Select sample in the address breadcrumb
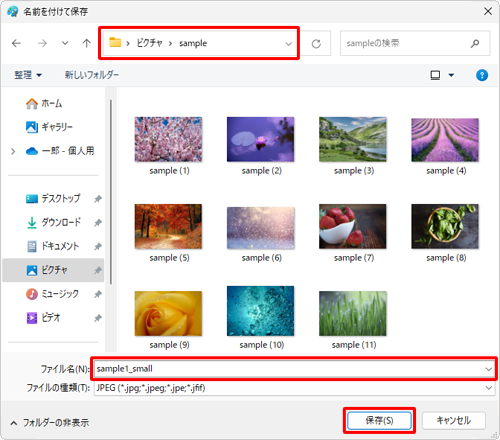500x440 pixels. point(193,43)
